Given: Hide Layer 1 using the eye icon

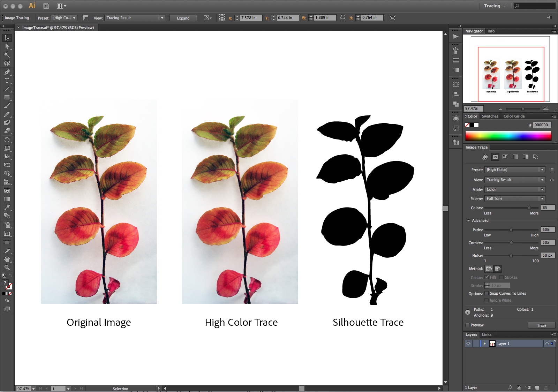Looking at the screenshot, I should point(468,344).
